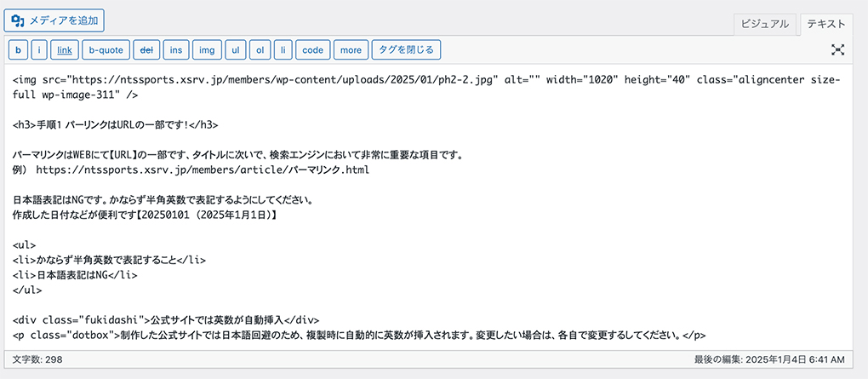Insert italic tag with i button
Viewport: 868px width, 379px height.
(x=39, y=50)
